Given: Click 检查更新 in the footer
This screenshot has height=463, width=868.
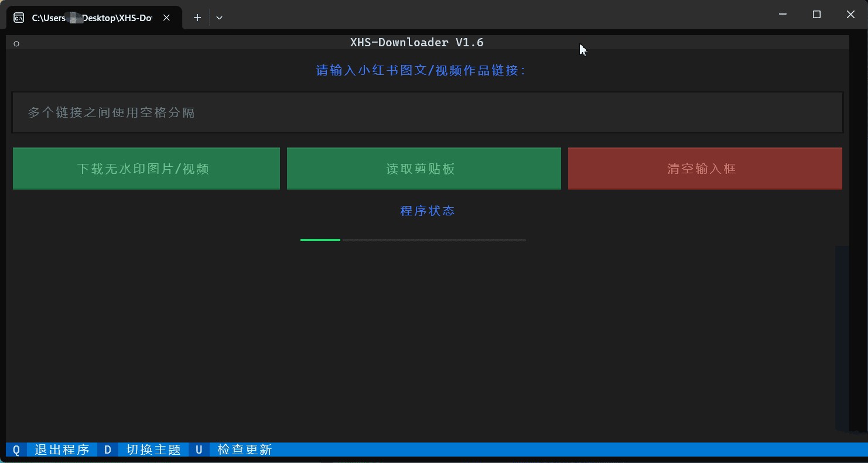Looking at the screenshot, I should [245, 450].
